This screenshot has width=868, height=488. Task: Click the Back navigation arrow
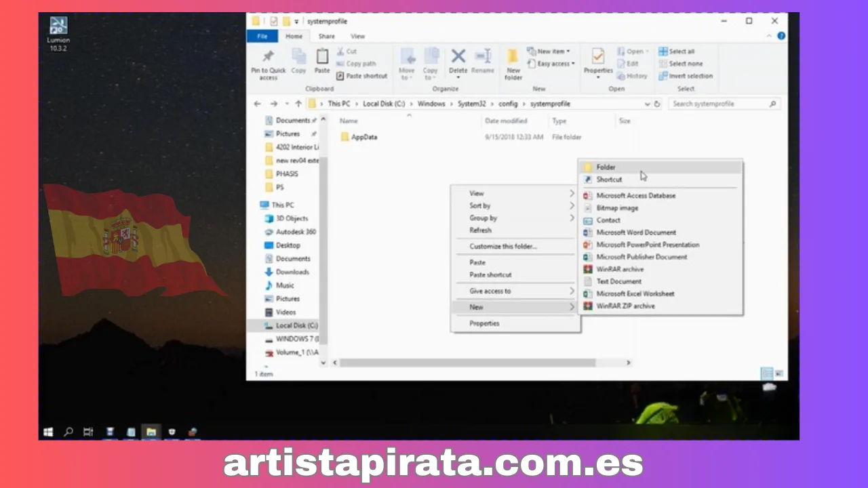(257, 104)
